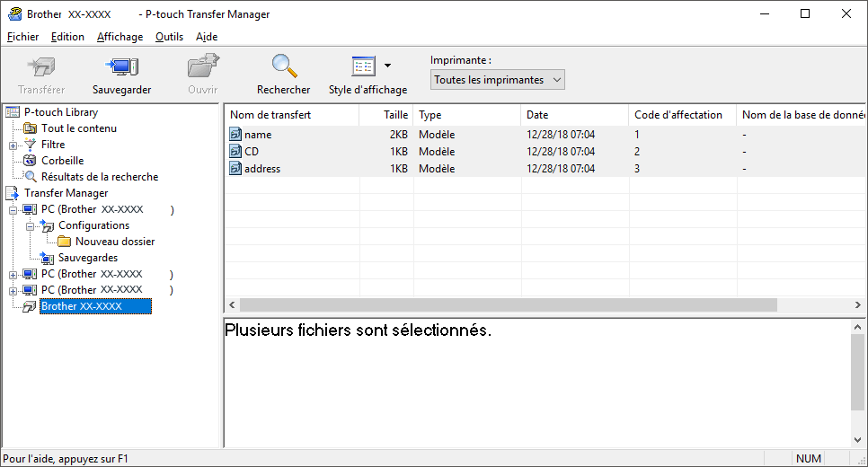Screen dimensions: 868x467
Task: Collapse the Configurations node
Action: (x=30, y=227)
